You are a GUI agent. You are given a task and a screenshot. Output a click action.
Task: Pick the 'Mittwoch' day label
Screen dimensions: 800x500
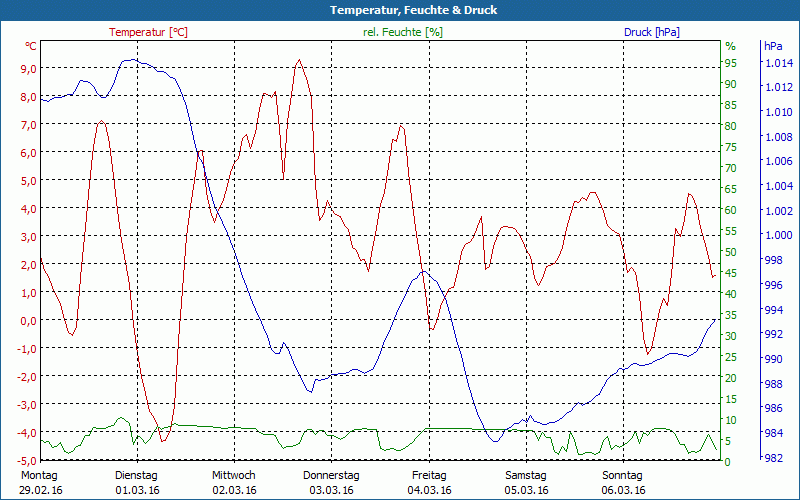(x=234, y=475)
